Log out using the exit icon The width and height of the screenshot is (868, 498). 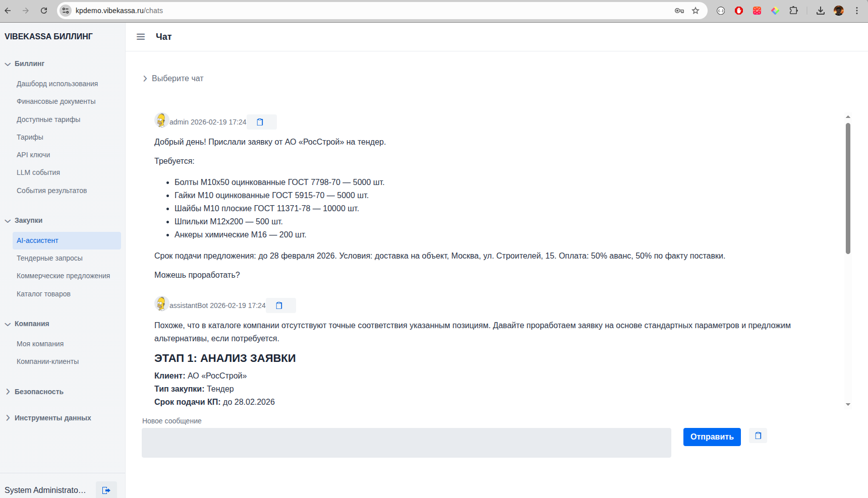(x=106, y=489)
